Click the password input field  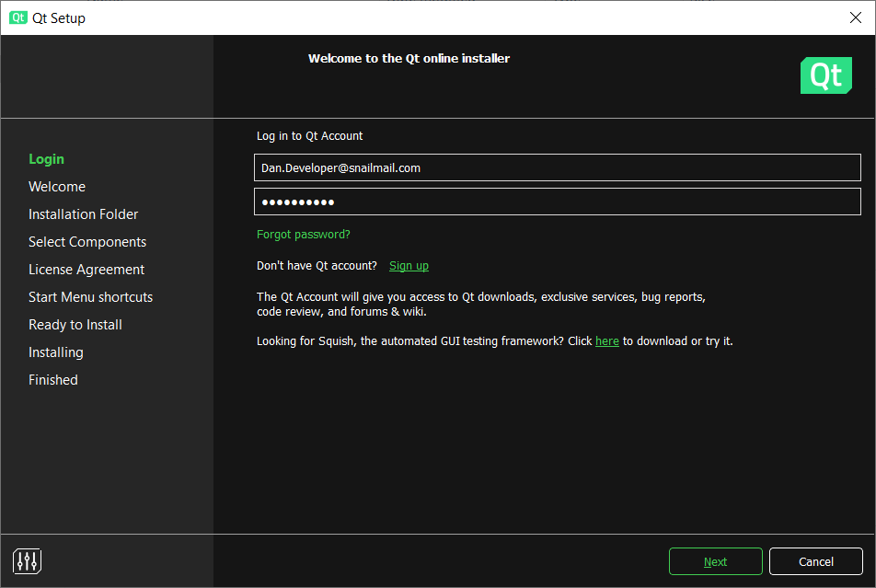point(557,201)
